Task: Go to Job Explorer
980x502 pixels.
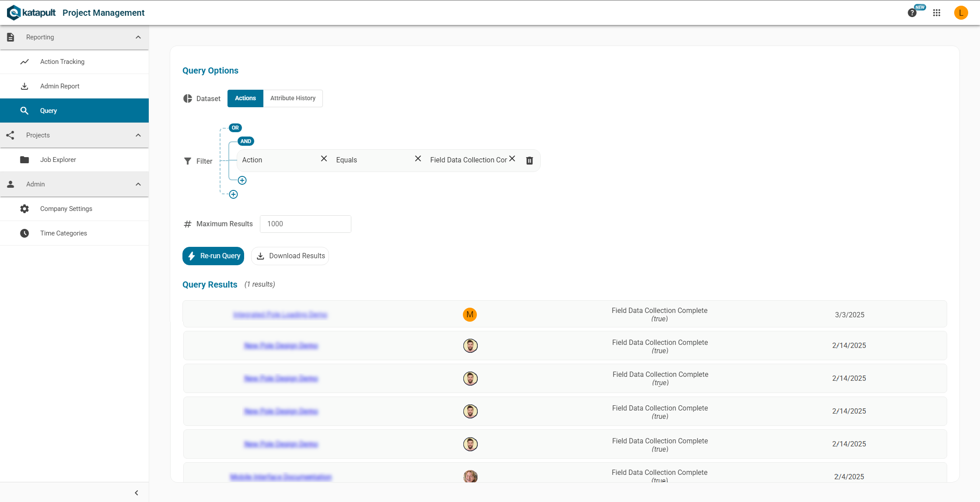Action: [x=58, y=160]
